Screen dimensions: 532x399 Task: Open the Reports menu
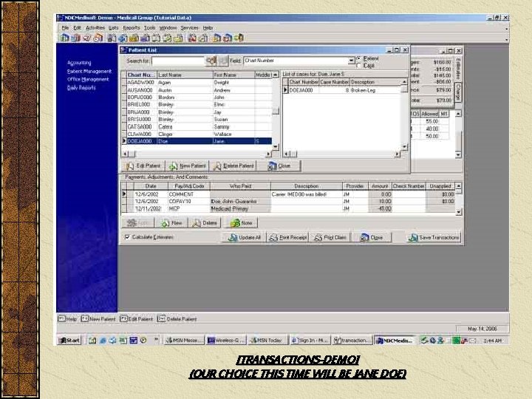[132, 28]
